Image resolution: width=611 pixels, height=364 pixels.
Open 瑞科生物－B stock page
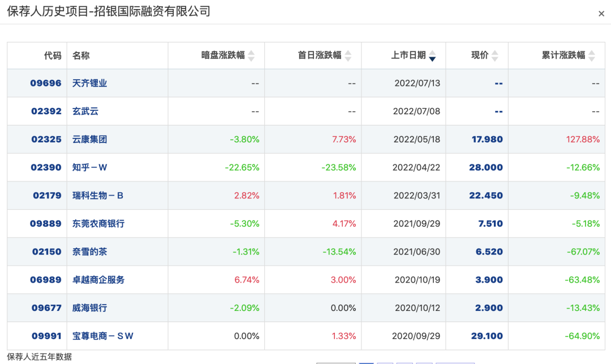[98, 196]
